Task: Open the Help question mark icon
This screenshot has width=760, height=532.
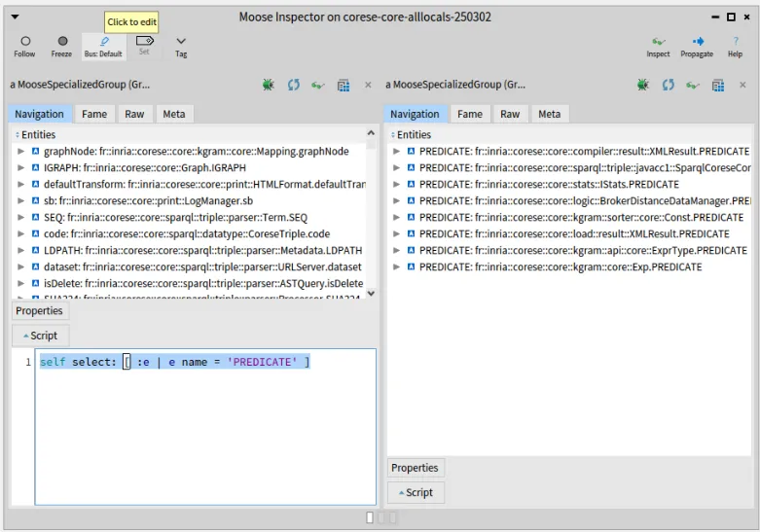Action: coord(735,45)
